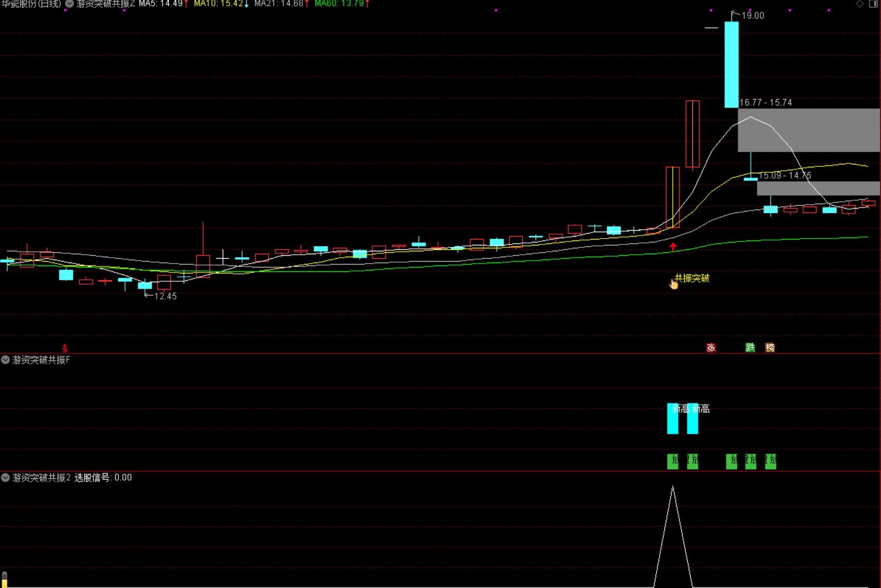Click the 19.00 high price annotation

(x=753, y=16)
